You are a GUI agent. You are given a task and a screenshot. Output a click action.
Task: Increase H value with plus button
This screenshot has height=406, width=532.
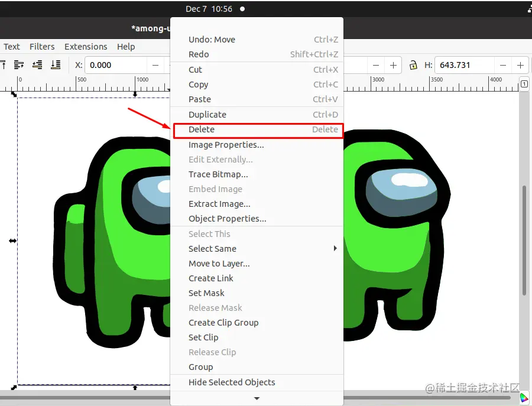tap(520, 65)
